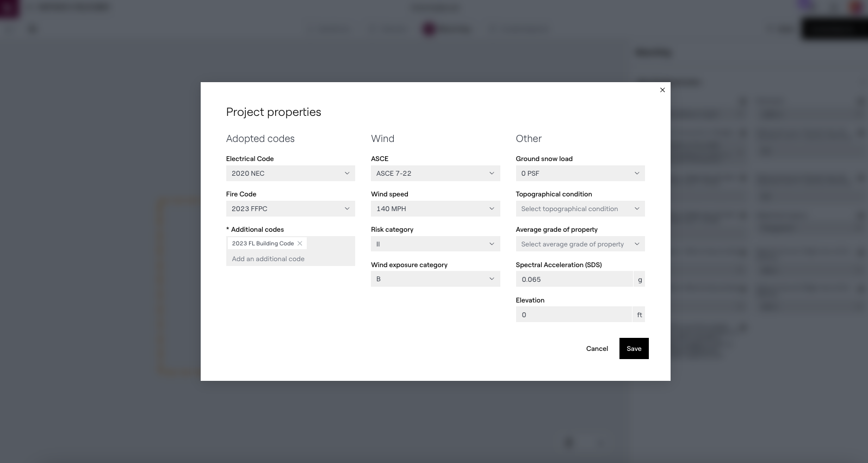Click Cancel to discard changes
The height and width of the screenshot is (463, 868).
(597, 349)
